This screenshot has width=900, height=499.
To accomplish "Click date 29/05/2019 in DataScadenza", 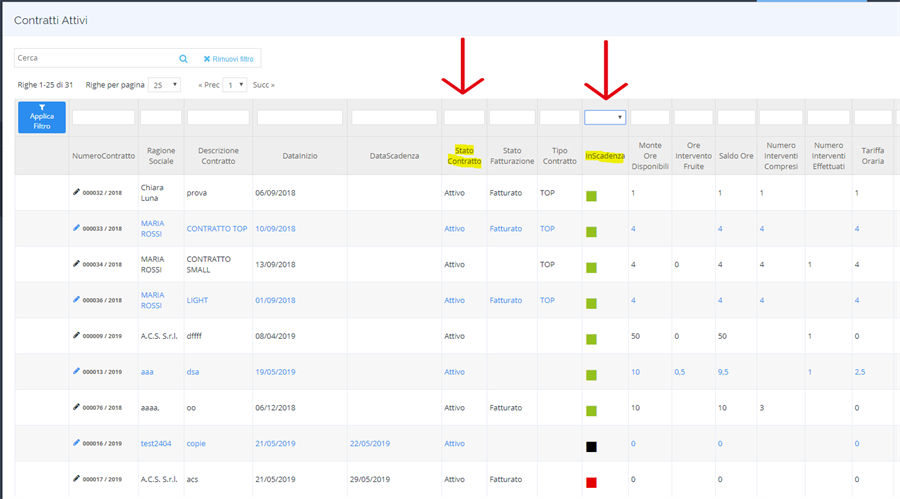I will tap(370, 479).
